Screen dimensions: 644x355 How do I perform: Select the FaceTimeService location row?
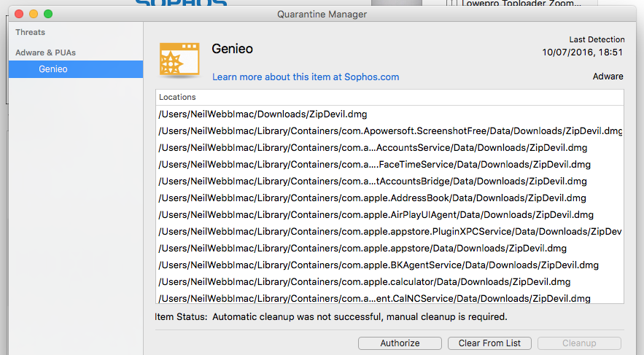coord(389,165)
